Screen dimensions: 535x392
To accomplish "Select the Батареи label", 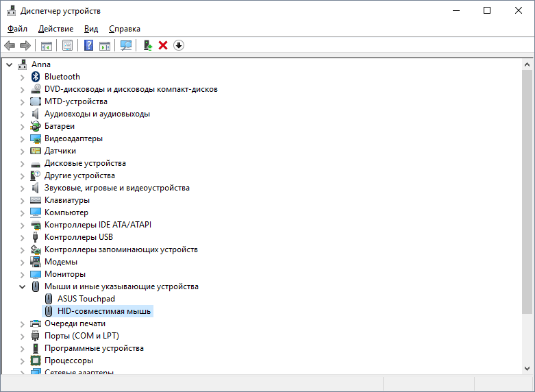I will (x=60, y=126).
